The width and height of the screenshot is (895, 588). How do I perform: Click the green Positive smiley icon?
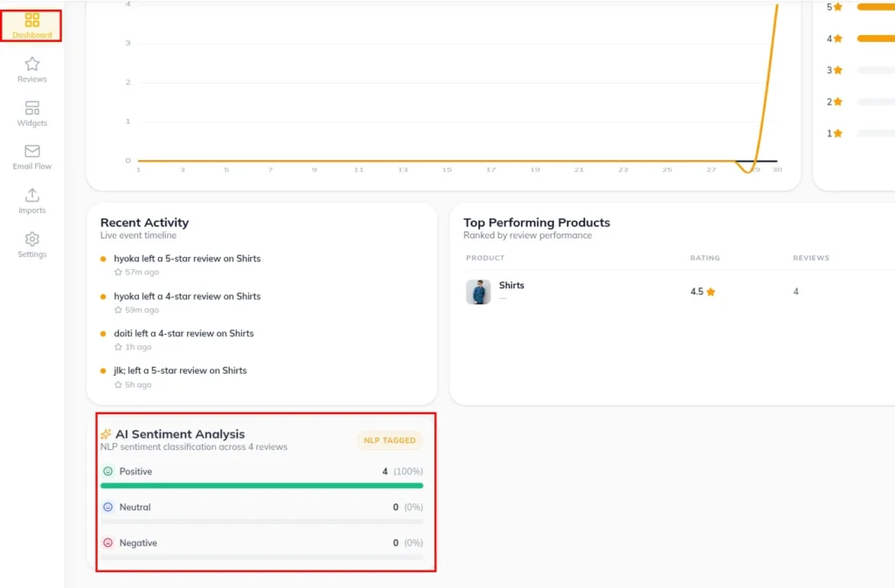point(108,471)
